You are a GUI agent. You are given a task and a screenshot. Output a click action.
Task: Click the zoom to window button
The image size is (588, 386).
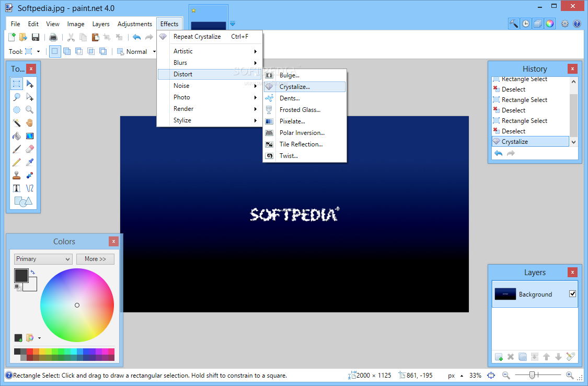pyautogui.click(x=491, y=375)
